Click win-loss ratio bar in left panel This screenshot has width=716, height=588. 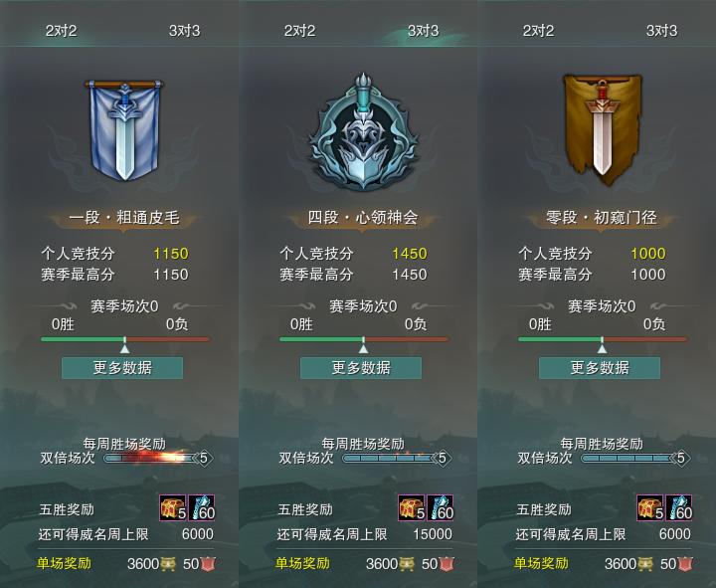124,339
